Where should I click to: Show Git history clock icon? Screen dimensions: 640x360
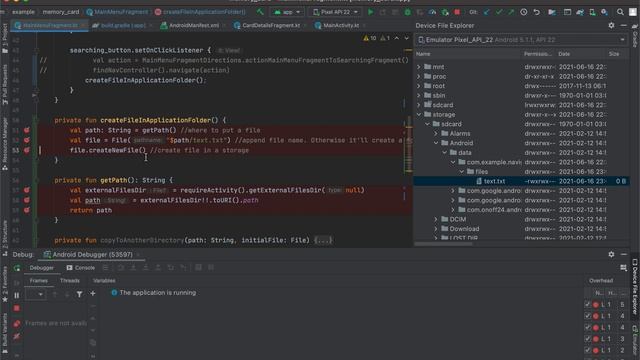point(524,12)
